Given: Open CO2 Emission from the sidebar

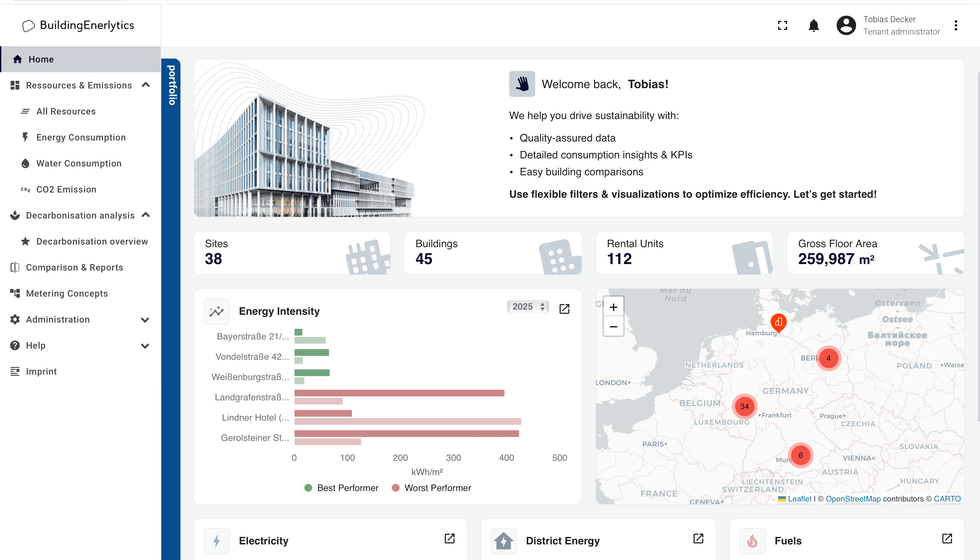Looking at the screenshot, I should pyautogui.click(x=66, y=189).
